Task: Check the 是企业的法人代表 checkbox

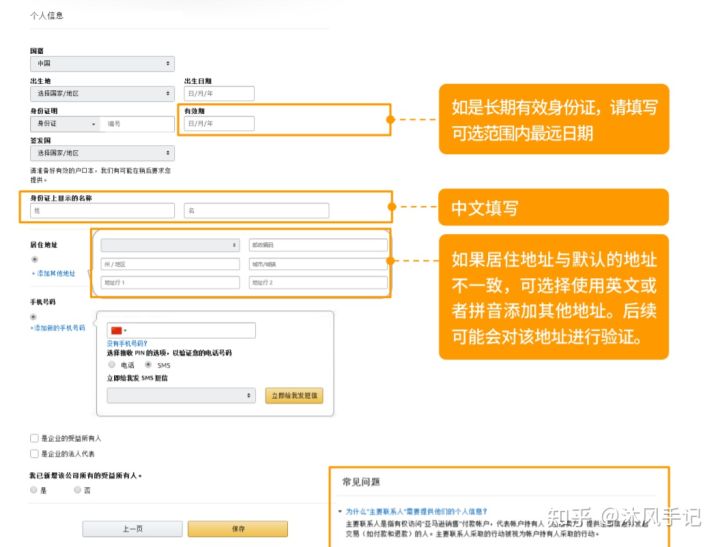Action: (x=34, y=454)
